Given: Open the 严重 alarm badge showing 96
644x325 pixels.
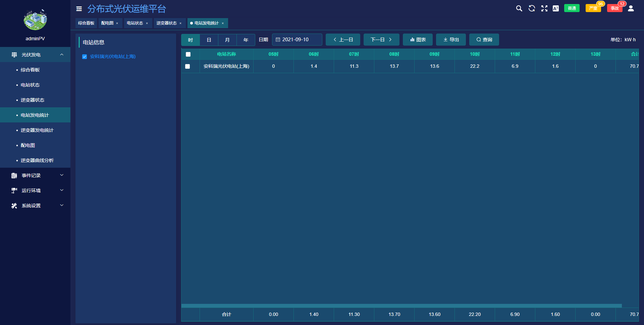Looking at the screenshot, I should 593,8.
